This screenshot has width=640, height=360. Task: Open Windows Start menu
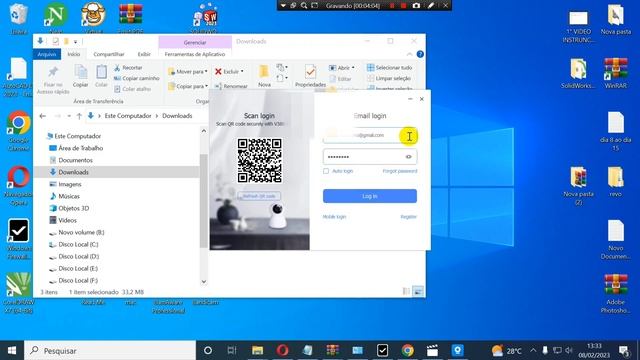pyautogui.click(x=12, y=351)
